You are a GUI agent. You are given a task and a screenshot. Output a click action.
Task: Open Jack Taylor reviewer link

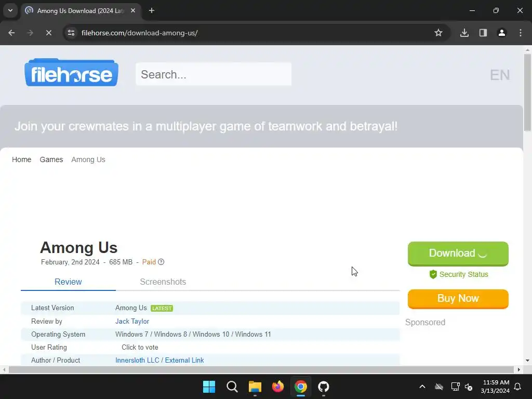[132, 321]
